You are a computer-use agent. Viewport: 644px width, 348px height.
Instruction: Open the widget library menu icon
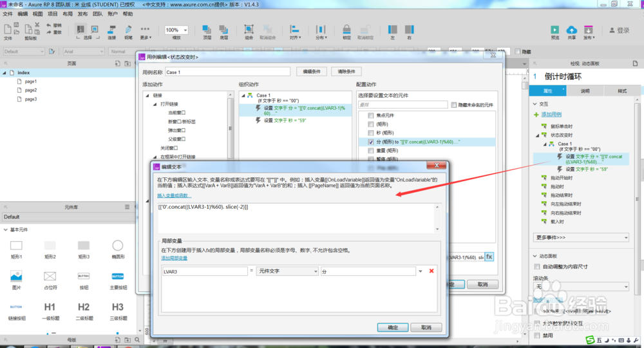pyautogui.click(x=127, y=207)
